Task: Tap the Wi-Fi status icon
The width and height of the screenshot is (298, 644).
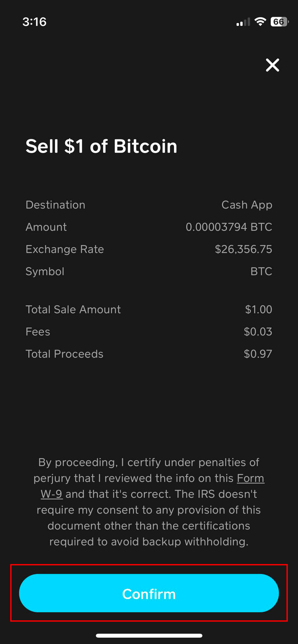Action: point(260,22)
